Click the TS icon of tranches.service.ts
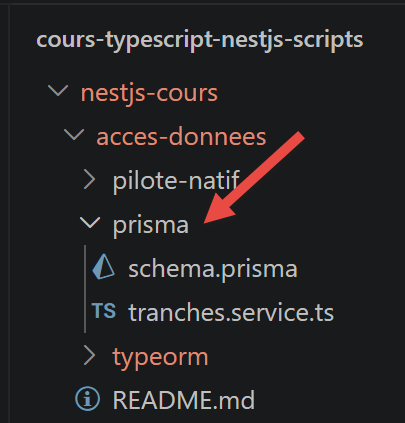Image resolution: width=405 pixels, height=423 pixels. (x=104, y=311)
